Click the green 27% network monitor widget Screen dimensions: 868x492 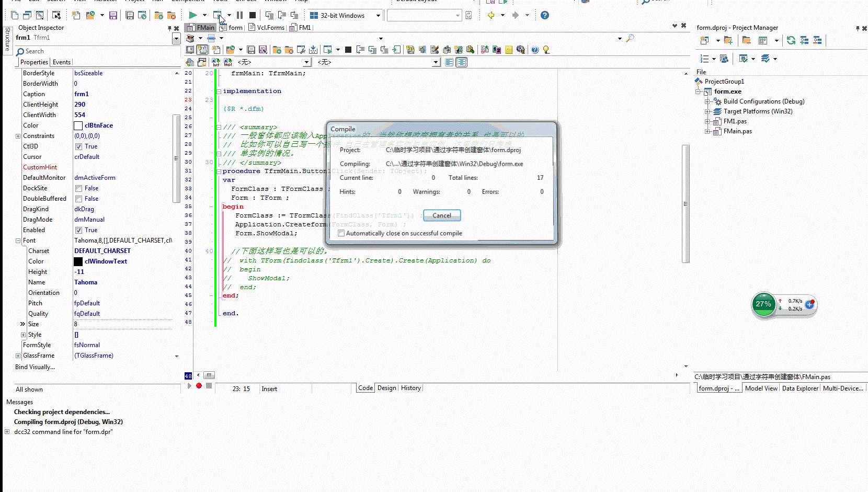click(764, 304)
